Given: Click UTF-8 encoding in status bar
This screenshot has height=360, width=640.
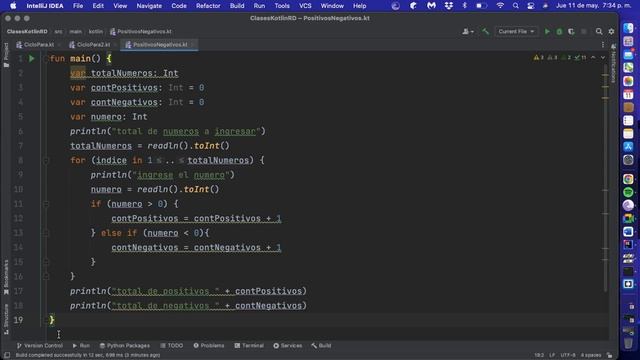Looking at the screenshot, I should pos(568,355).
